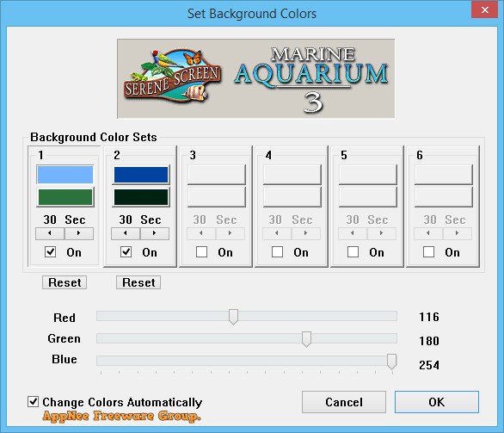
Task: Pick the empty top swatch in set 3
Action: click(x=217, y=175)
